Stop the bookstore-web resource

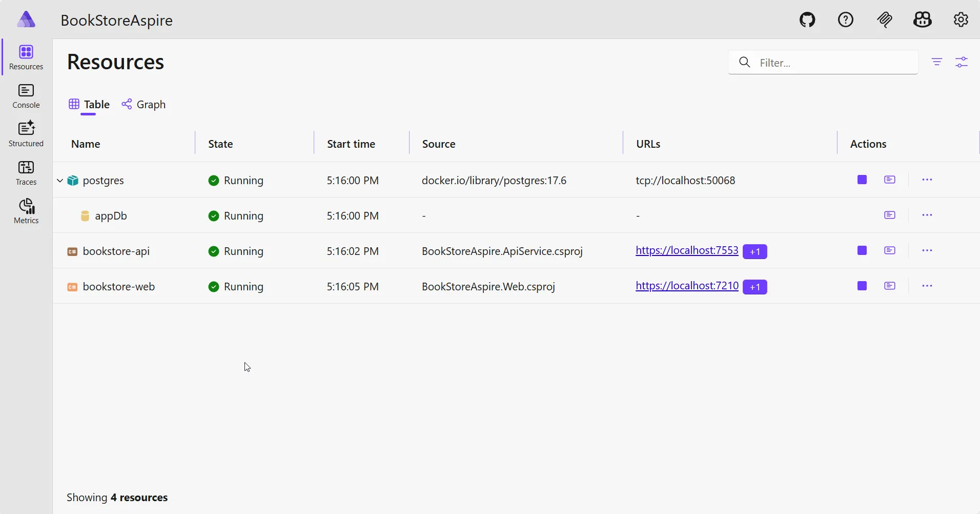point(863,286)
